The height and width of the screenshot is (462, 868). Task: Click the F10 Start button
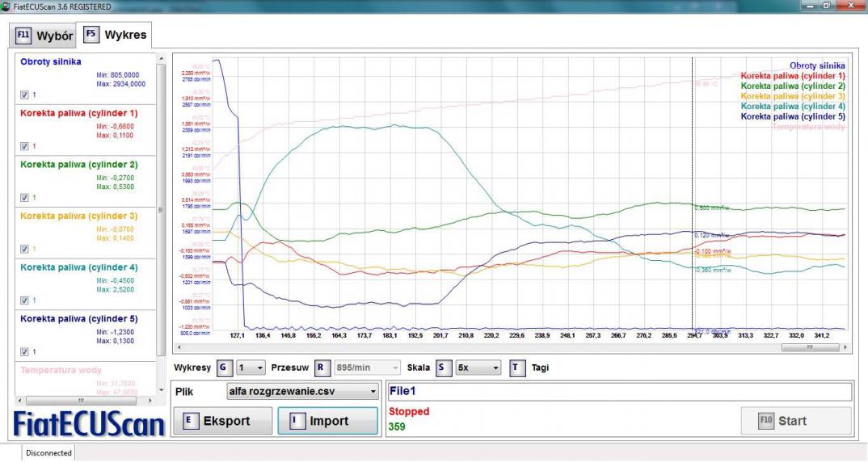pos(795,420)
